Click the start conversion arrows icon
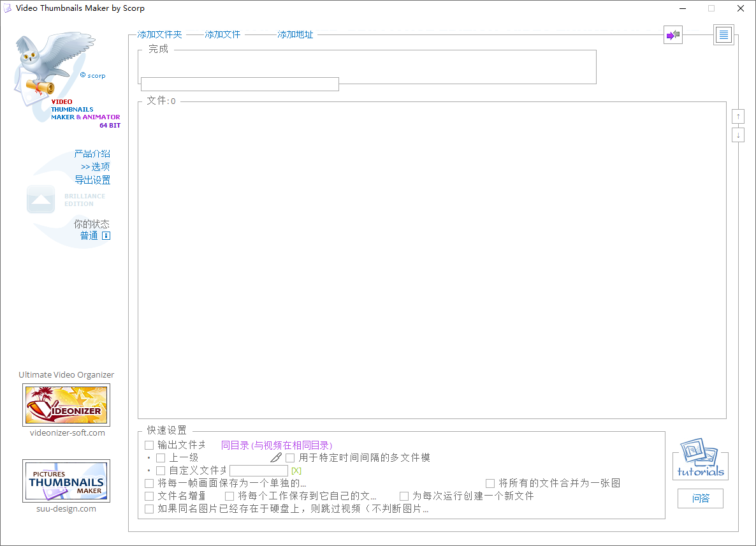 coord(672,34)
